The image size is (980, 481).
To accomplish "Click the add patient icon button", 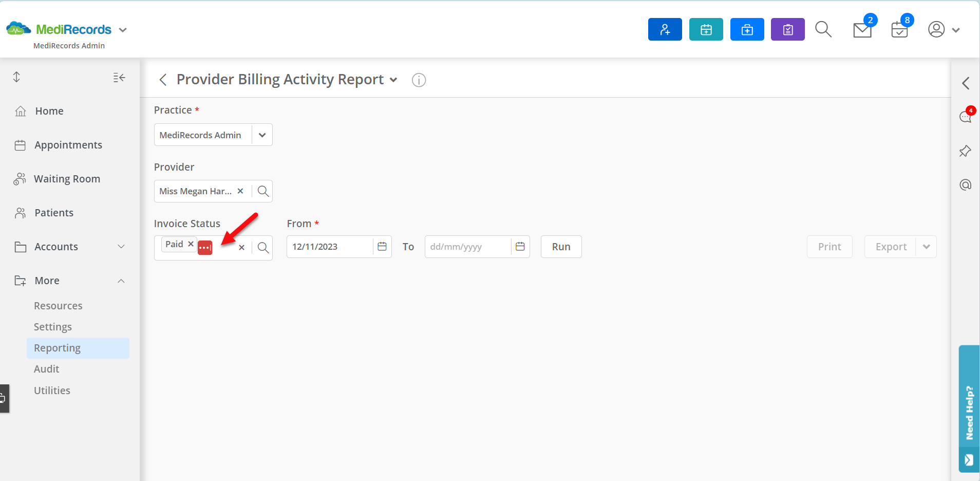I will click(665, 29).
